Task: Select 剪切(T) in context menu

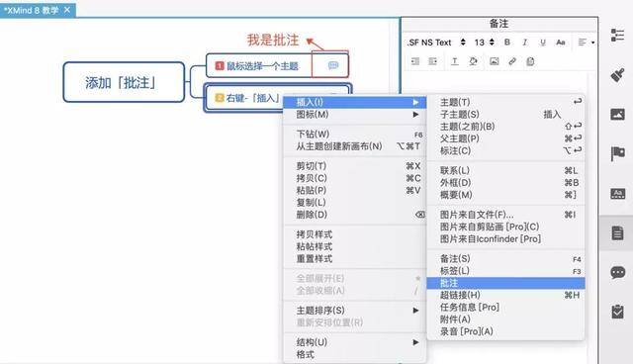Action: pyautogui.click(x=355, y=166)
